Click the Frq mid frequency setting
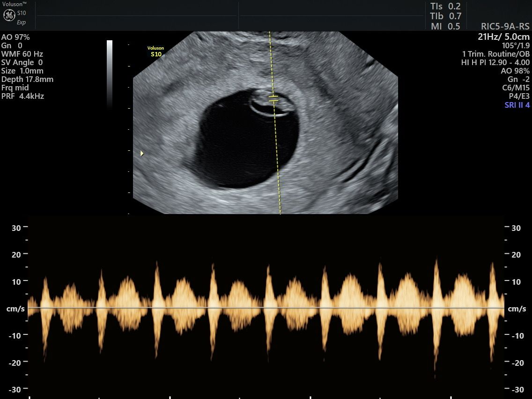 tap(15, 88)
